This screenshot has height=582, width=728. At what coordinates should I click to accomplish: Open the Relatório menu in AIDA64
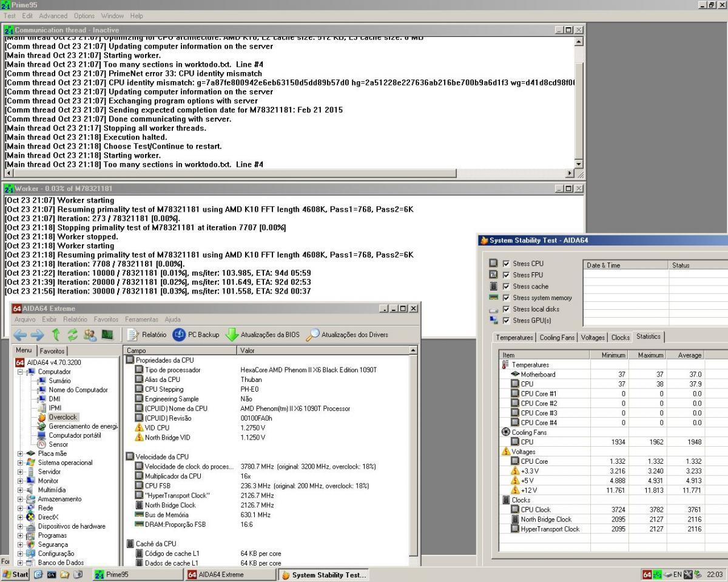click(75, 319)
